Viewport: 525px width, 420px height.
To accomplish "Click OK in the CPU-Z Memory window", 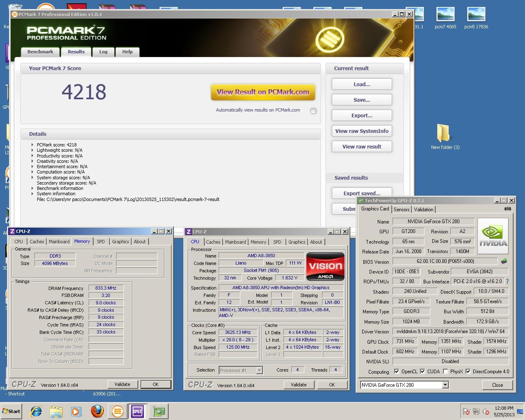I will click(155, 384).
